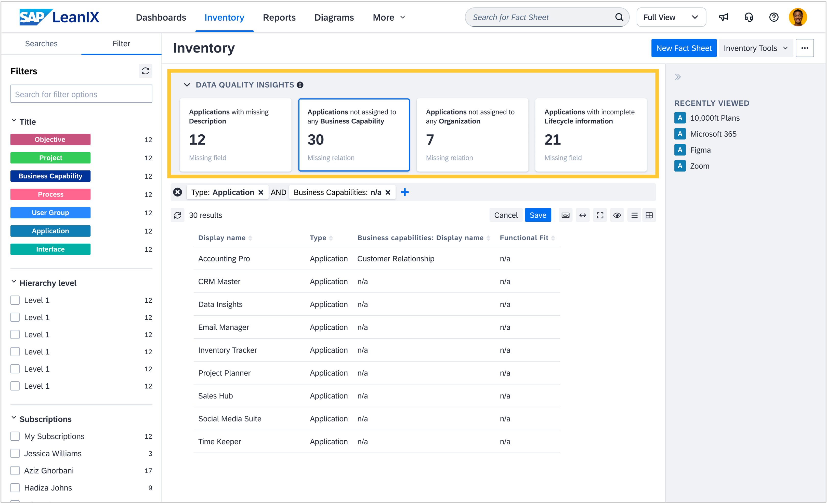
Task: Switch to table grid view icon
Action: coord(649,215)
